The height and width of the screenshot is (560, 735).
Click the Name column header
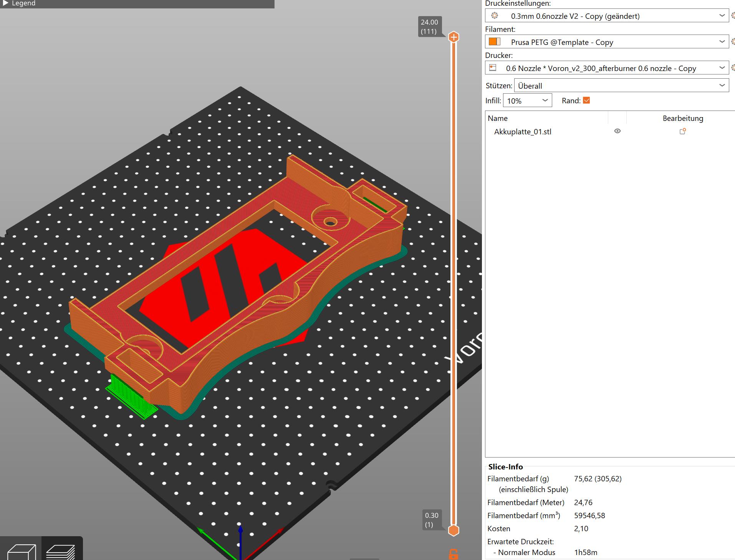tap(498, 118)
